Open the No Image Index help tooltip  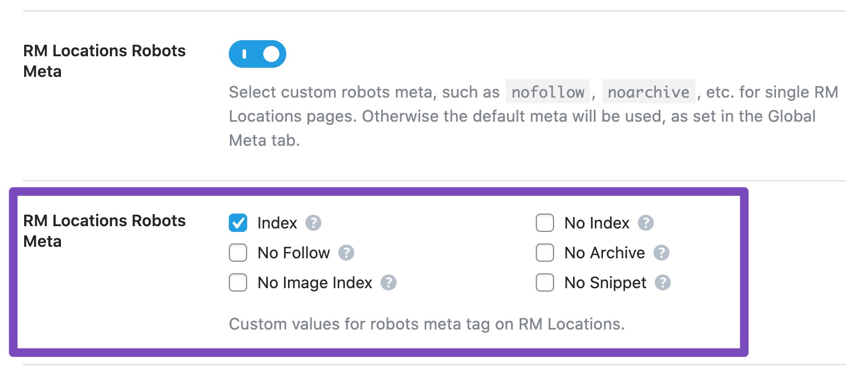click(x=389, y=282)
